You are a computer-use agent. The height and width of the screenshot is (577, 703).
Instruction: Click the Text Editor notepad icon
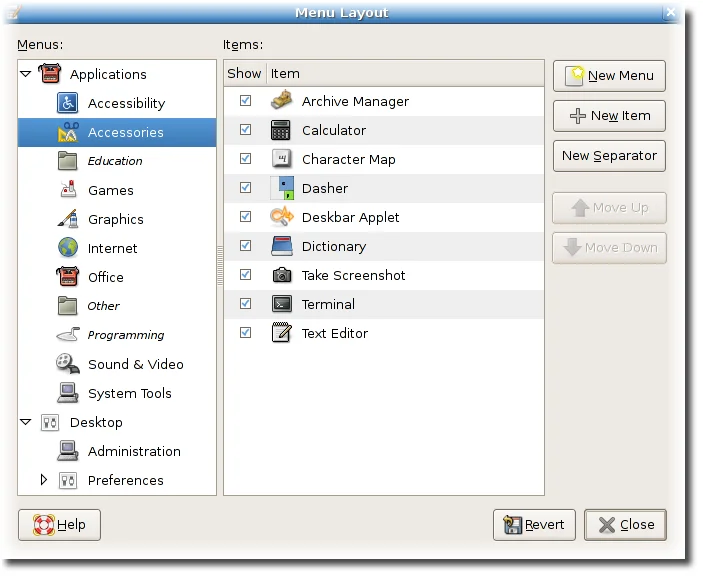tap(282, 333)
